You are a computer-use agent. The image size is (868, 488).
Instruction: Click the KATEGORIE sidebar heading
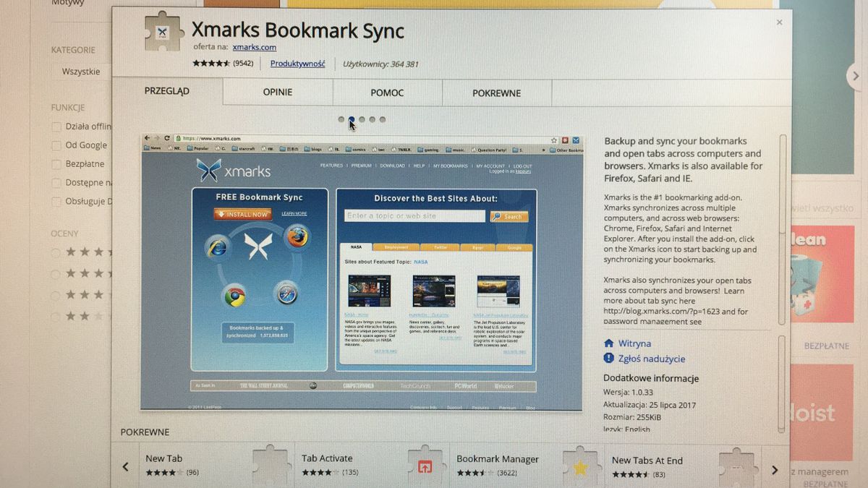point(73,50)
